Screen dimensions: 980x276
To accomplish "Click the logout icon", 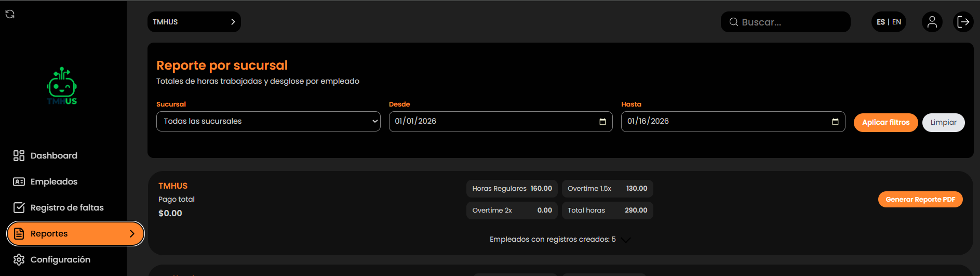I will point(963,22).
